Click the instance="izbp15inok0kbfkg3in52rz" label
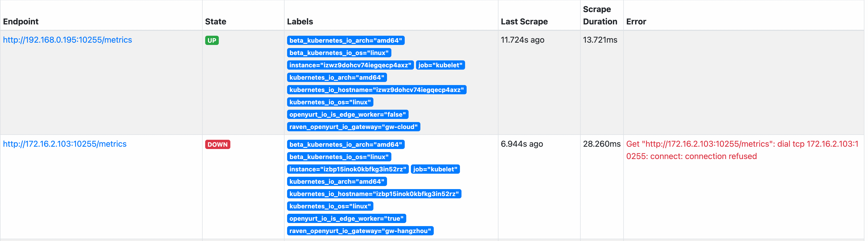The image size is (868, 241). click(x=348, y=169)
